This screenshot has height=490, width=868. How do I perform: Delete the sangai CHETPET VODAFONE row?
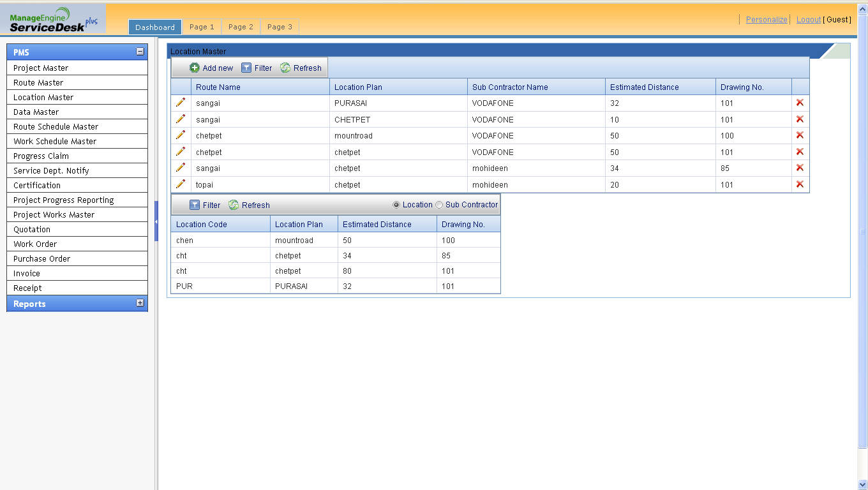800,119
